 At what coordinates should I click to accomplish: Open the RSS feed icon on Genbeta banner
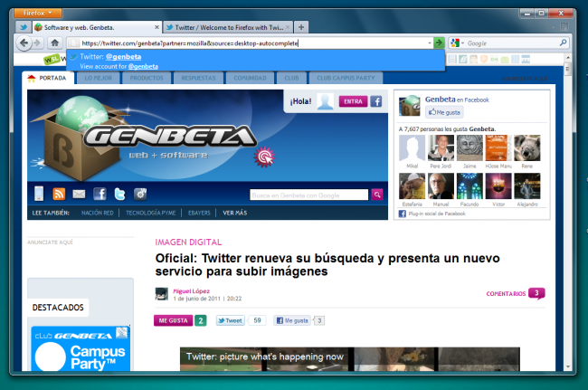click(x=59, y=194)
